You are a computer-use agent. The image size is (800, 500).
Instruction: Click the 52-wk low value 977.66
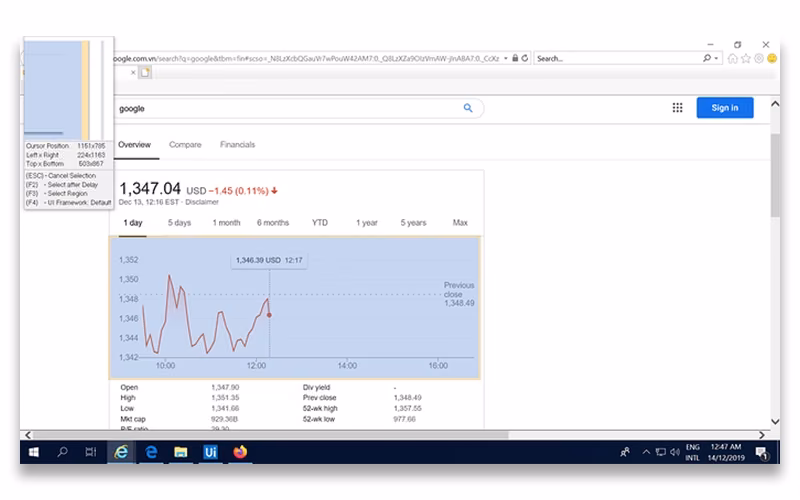pyautogui.click(x=404, y=419)
